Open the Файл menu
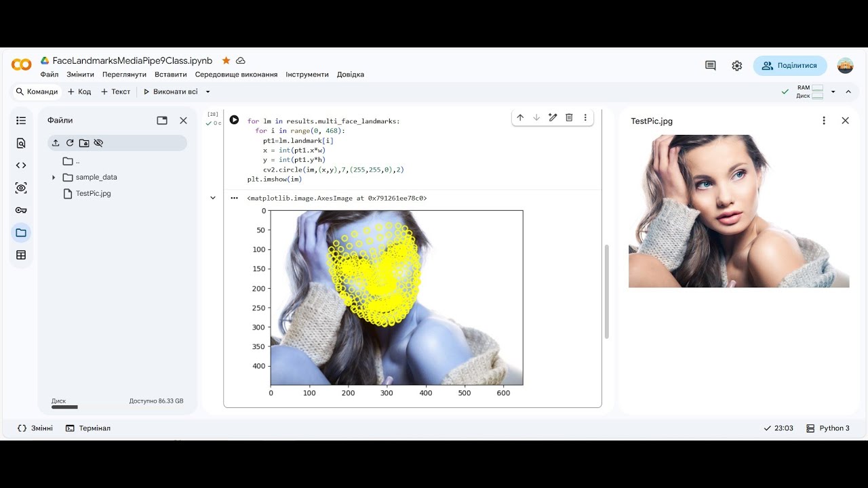 (50, 75)
